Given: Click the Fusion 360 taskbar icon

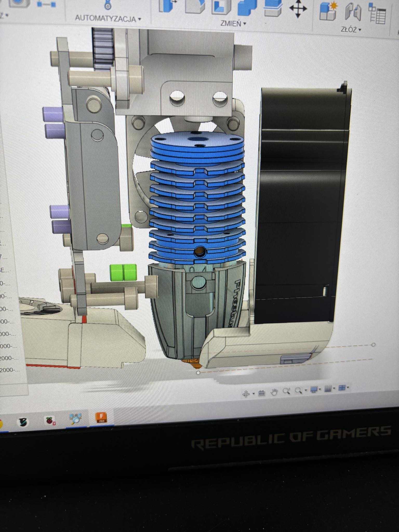Looking at the screenshot, I should pyautogui.click(x=101, y=417).
